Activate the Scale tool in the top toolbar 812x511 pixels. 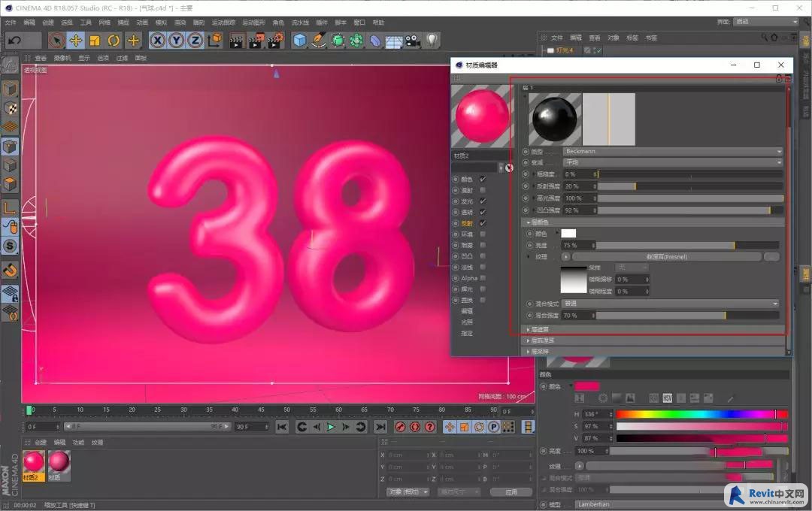click(x=95, y=40)
